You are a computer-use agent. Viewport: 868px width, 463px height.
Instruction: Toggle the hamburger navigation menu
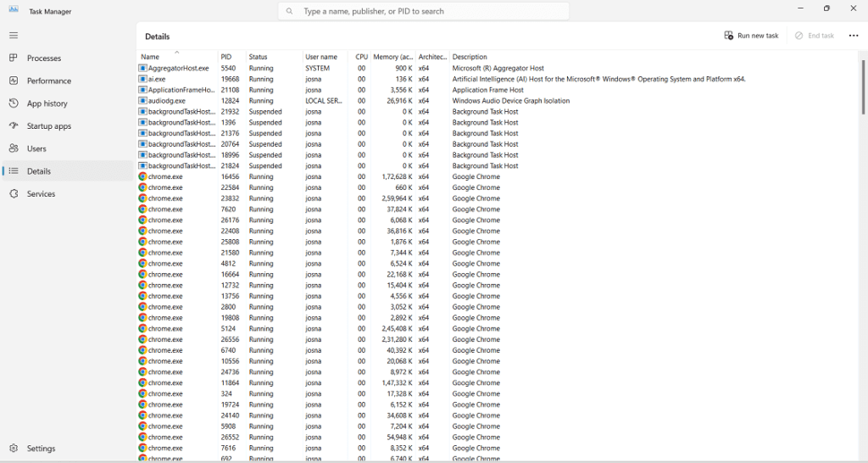[14, 36]
